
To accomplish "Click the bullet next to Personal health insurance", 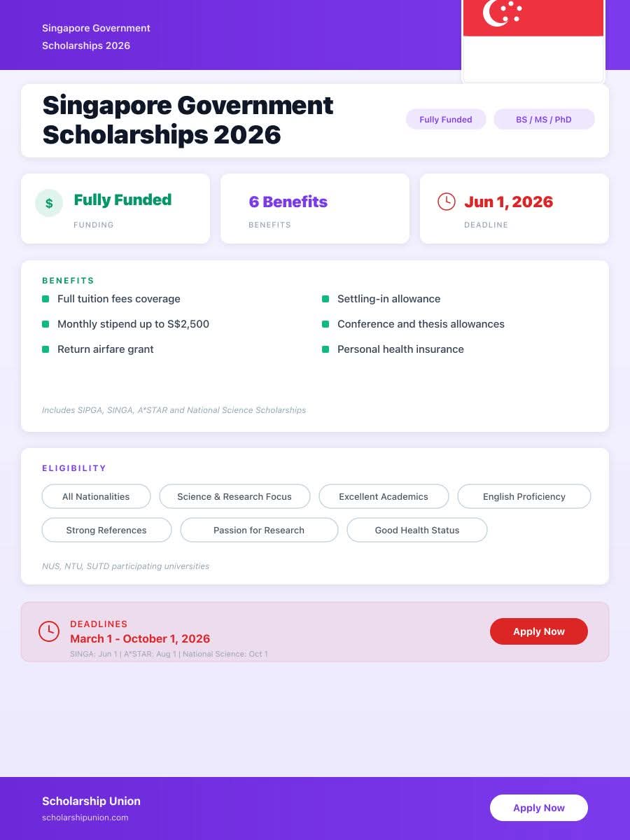I will (x=325, y=349).
